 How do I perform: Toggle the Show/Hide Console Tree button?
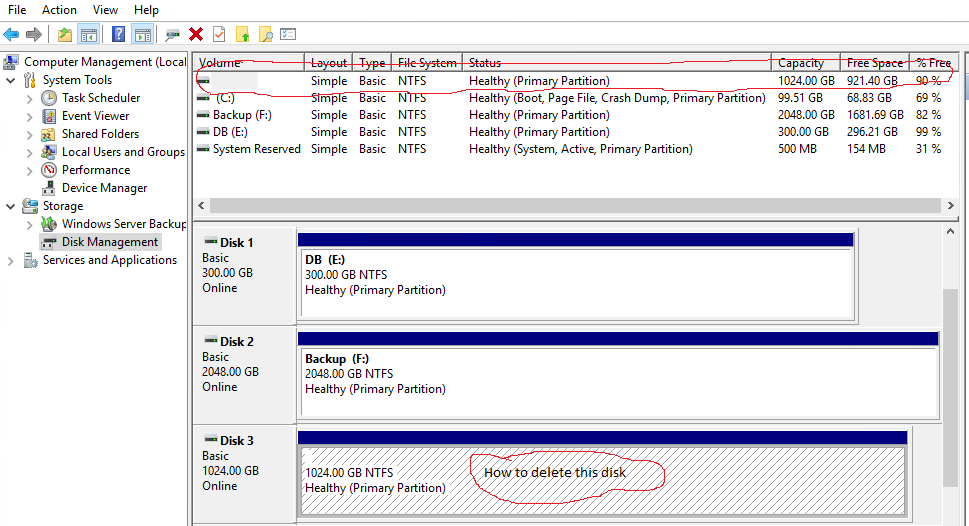(x=88, y=34)
